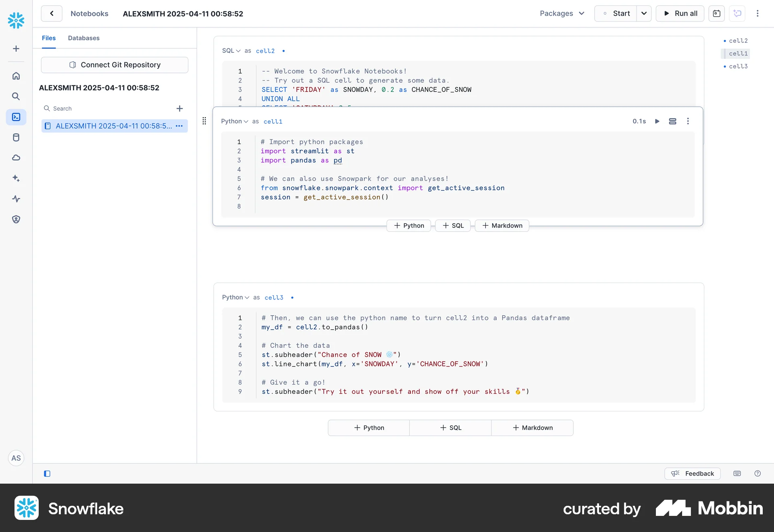Screen dimensions: 774x532
Task: Click the Run all button
Action: pos(680,13)
